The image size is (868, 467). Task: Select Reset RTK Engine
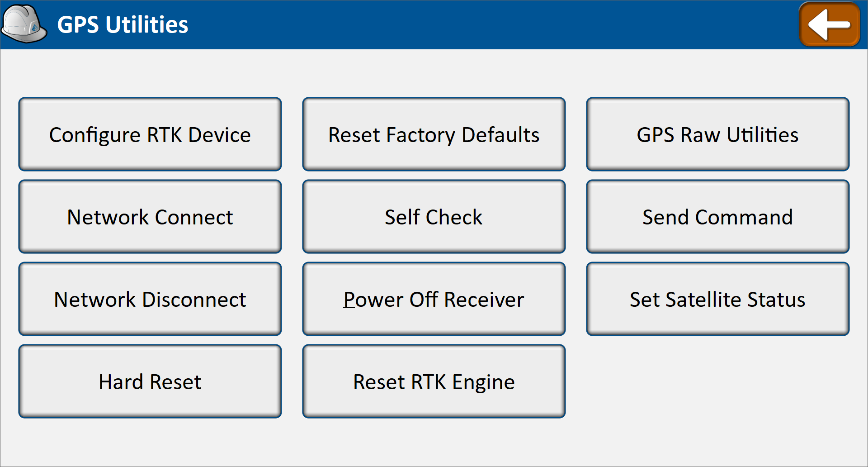coord(434,381)
